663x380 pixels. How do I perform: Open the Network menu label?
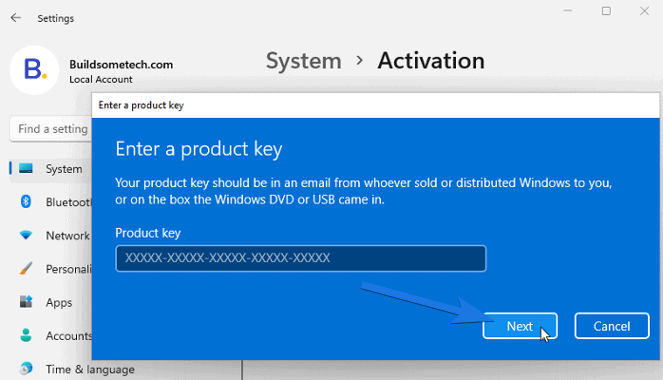tap(68, 235)
